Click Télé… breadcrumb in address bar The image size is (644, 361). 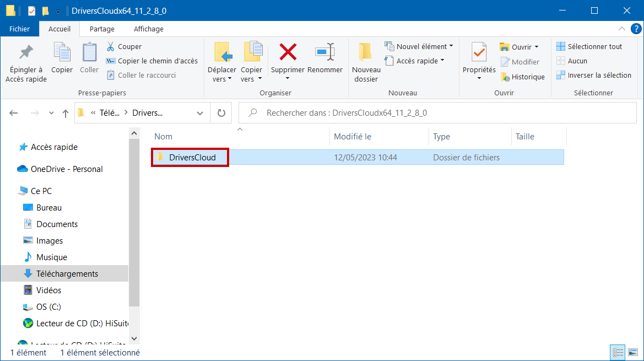click(x=109, y=113)
